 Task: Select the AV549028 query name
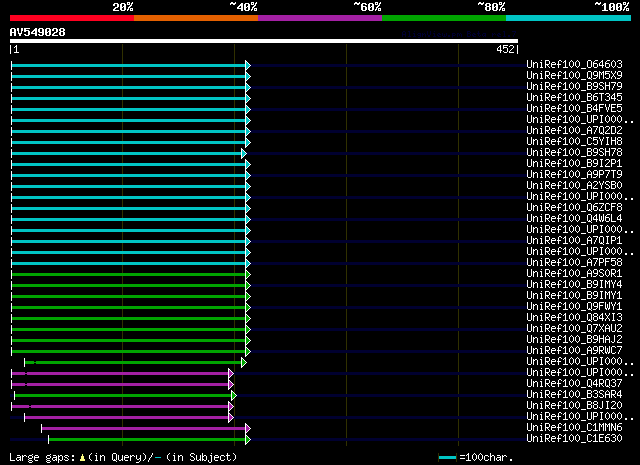38,32
